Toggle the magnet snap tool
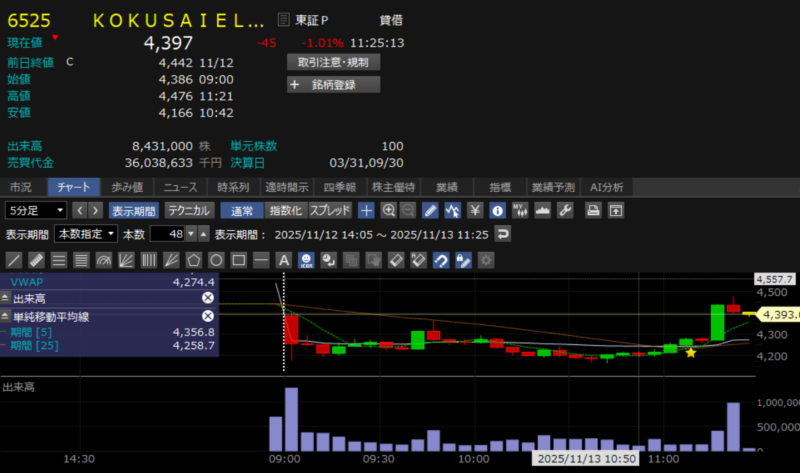The image size is (800, 473). [440, 260]
